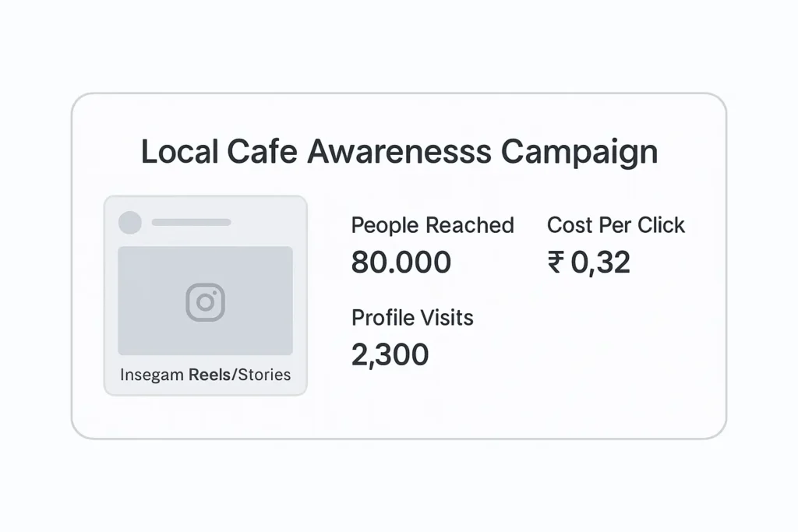Viewport: 798px width, 532px height.
Task: Click the word "Visits" in the metric label
Action: pos(447,318)
